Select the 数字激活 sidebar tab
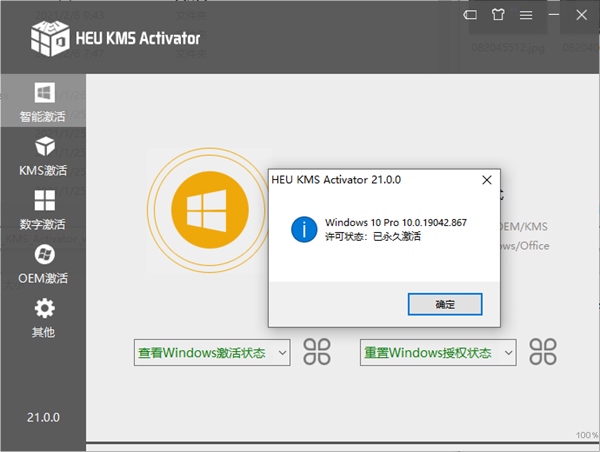Screen dimensions: 600x452 43,210
